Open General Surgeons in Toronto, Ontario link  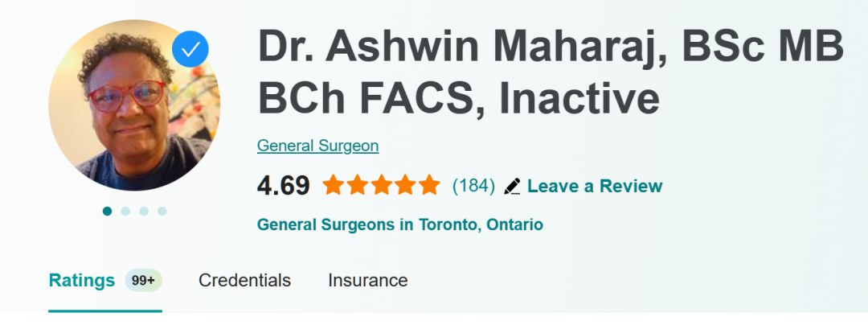(399, 224)
